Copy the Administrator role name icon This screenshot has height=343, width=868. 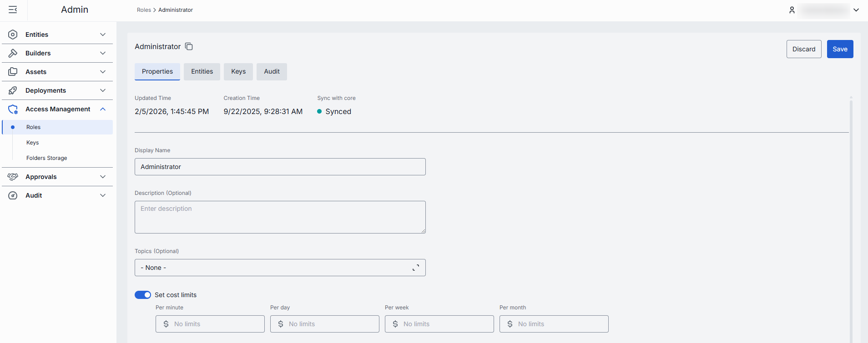(x=189, y=46)
